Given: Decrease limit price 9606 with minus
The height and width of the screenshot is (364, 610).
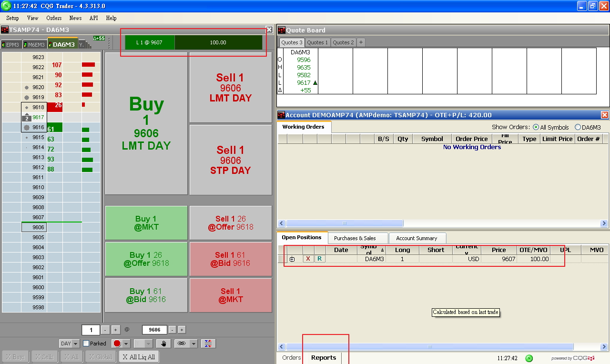Looking at the screenshot, I should [172, 330].
